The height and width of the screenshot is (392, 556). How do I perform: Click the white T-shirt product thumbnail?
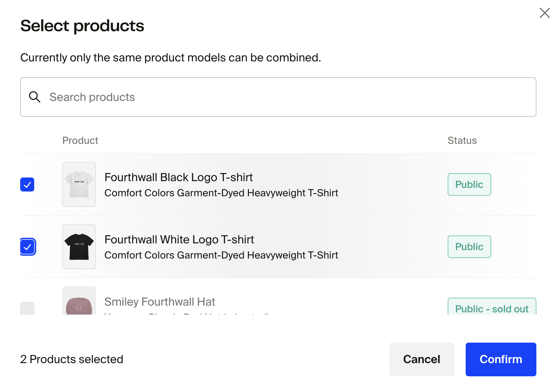click(79, 185)
